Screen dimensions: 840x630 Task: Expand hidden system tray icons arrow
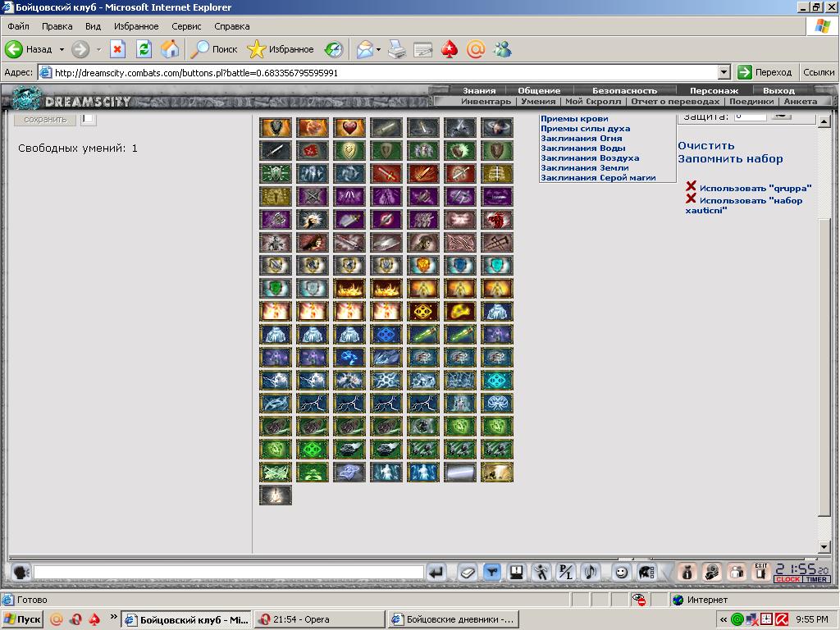724,620
